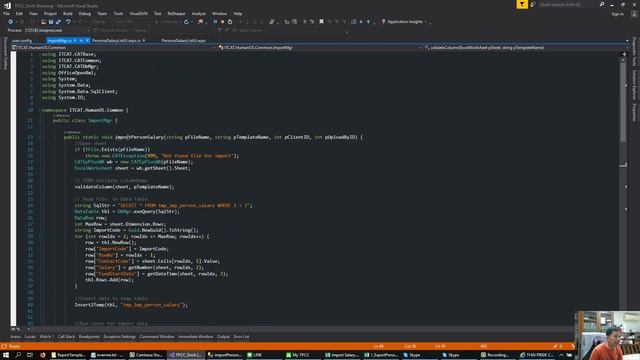The image size is (640, 360).
Task: Open the Exception Settings tab
Action: [119, 337]
